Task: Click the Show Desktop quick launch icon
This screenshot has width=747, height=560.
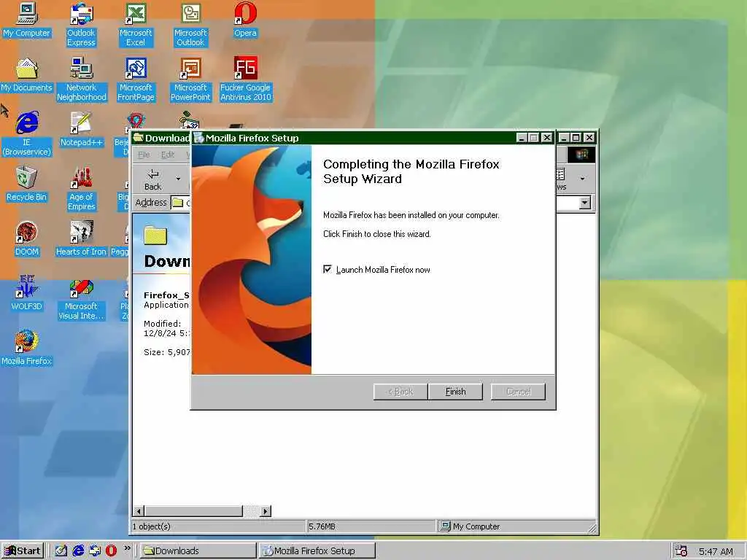Action: pyautogui.click(x=61, y=551)
